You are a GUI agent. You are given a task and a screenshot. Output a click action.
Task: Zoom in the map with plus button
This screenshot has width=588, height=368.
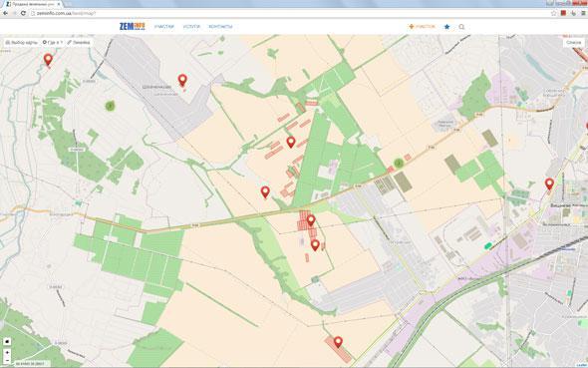click(7, 353)
